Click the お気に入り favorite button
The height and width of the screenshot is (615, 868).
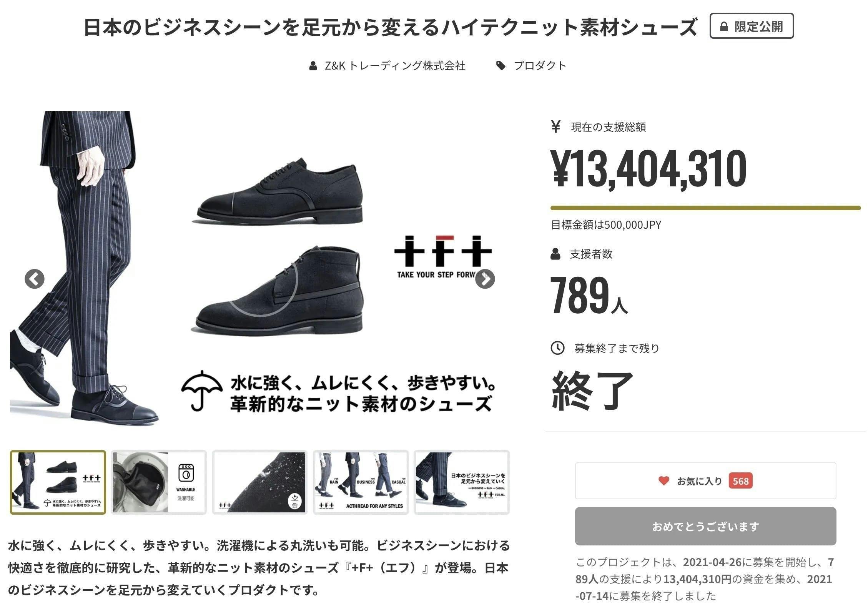[x=705, y=480]
